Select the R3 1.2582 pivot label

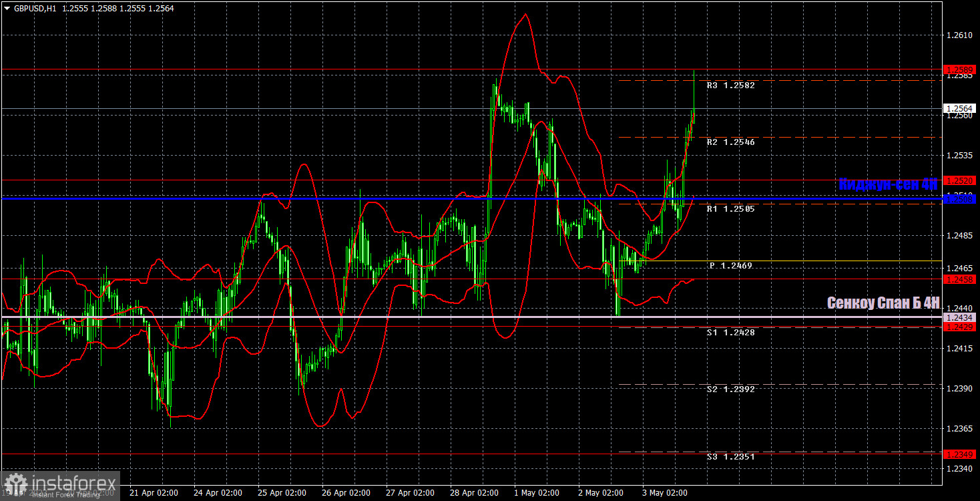click(x=730, y=86)
